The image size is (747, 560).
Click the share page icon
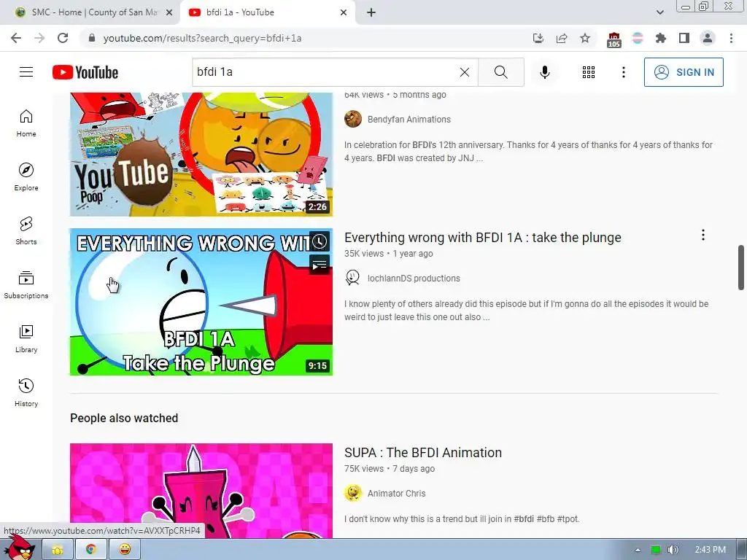(562, 38)
